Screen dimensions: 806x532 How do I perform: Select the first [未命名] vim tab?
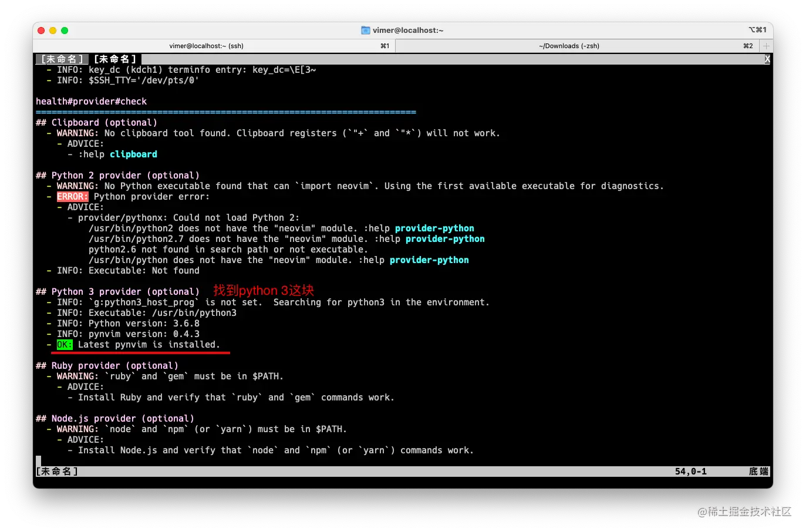tap(62, 59)
